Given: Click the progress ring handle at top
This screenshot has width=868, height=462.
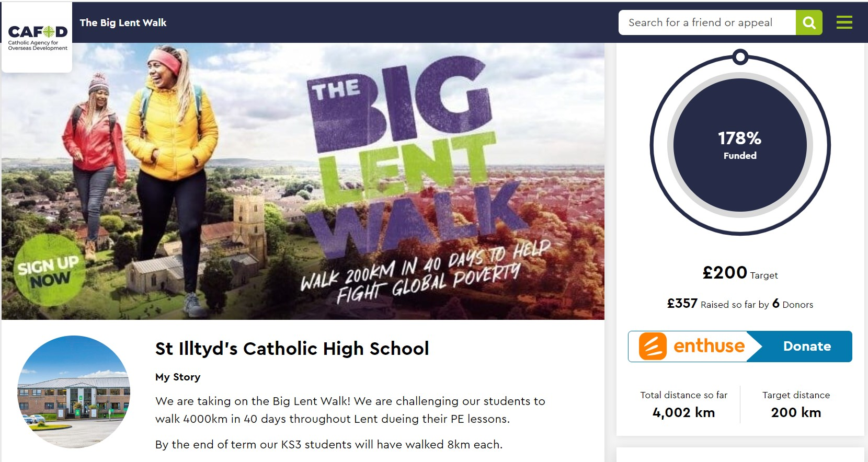Looking at the screenshot, I should (x=740, y=56).
